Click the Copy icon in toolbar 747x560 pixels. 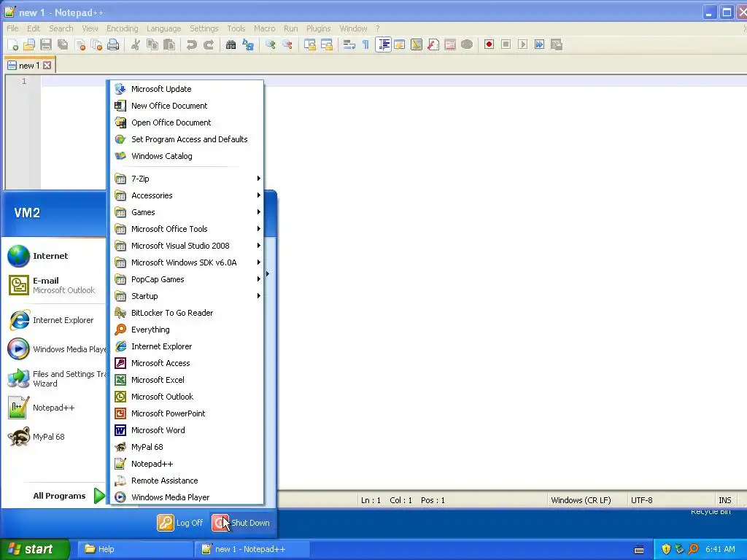tap(152, 44)
